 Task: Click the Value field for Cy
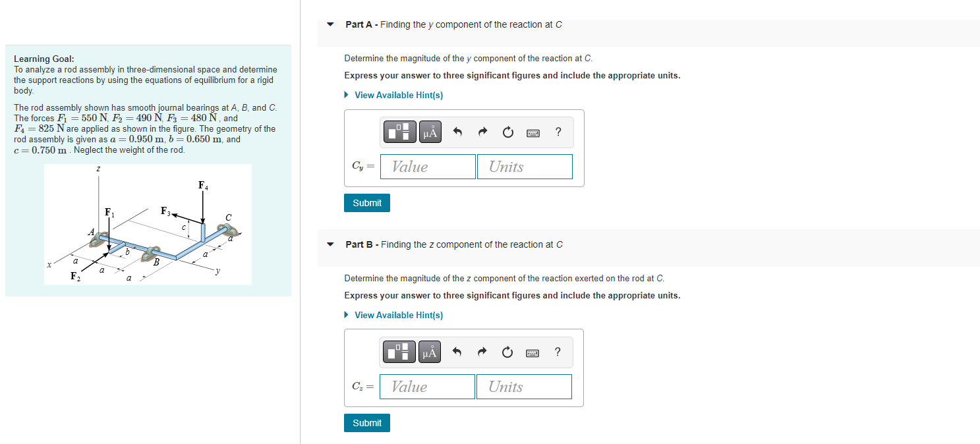pyautogui.click(x=427, y=166)
